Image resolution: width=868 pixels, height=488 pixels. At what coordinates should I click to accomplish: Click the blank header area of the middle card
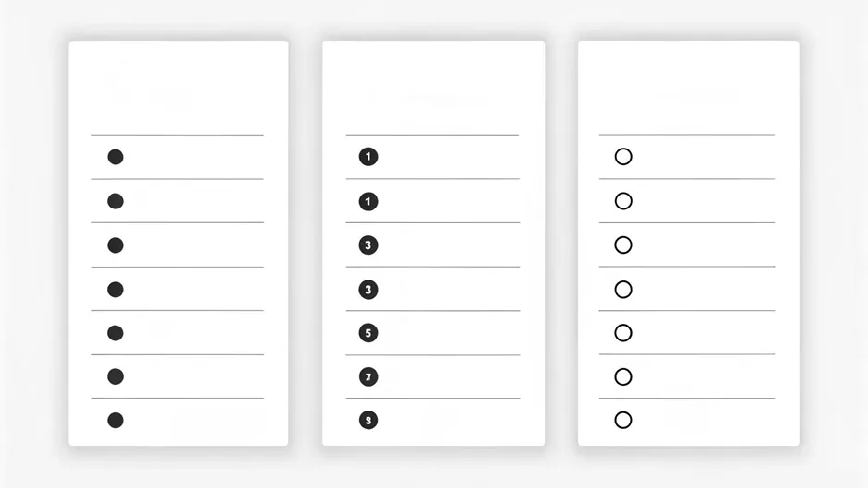coord(433,89)
